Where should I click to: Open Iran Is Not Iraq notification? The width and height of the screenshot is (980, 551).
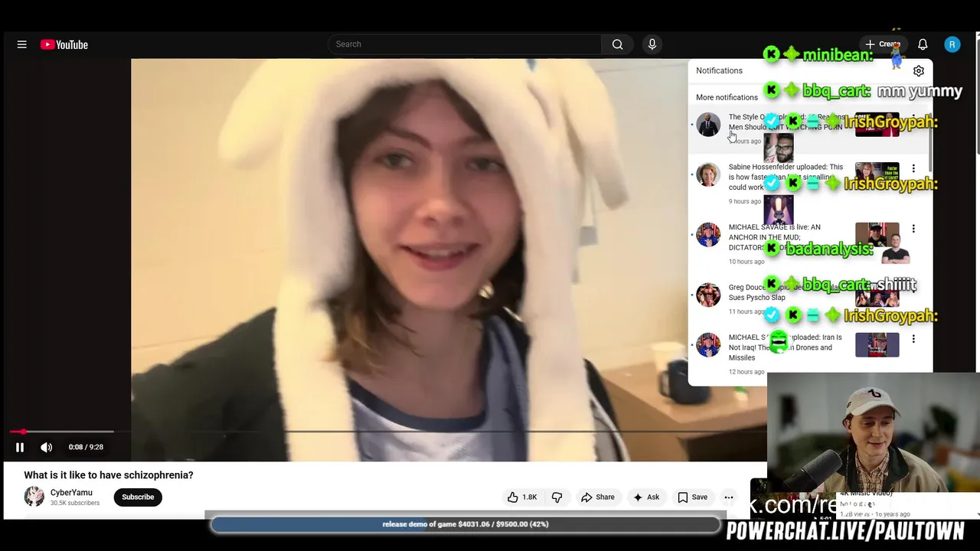808,354
